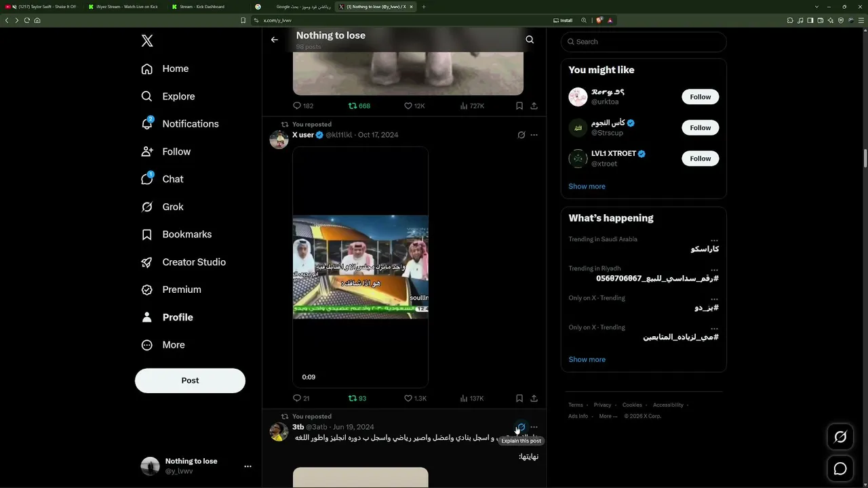Open the Follow item in the left sidebar

click(x=165, y=152)
